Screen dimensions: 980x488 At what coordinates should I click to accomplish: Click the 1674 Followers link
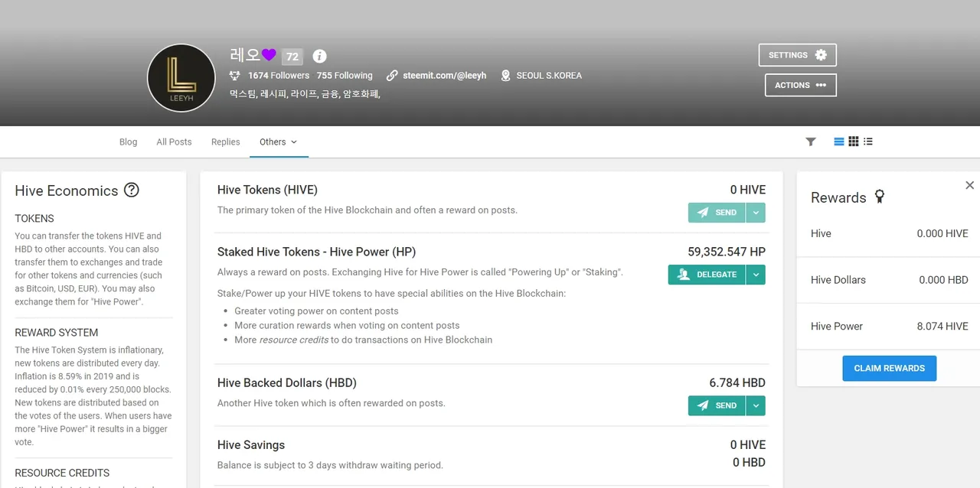pos(279,76)
